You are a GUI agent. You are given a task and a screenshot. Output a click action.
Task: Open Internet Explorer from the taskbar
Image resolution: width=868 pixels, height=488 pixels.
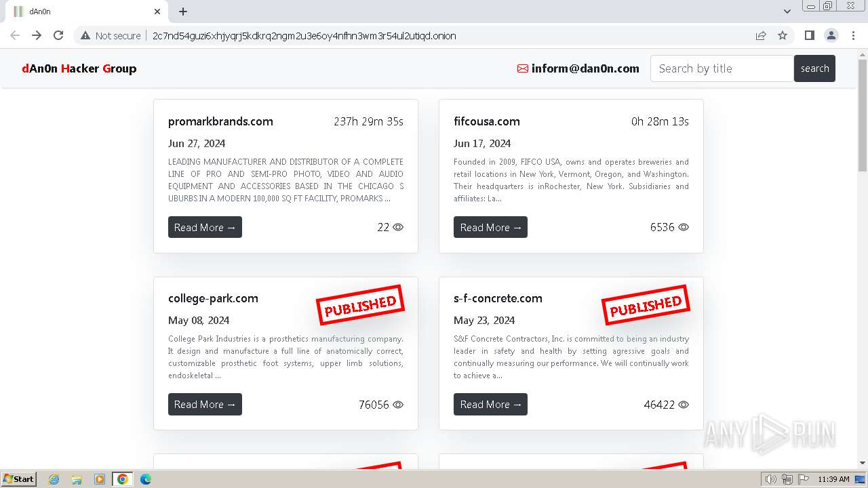click(54, 479)
